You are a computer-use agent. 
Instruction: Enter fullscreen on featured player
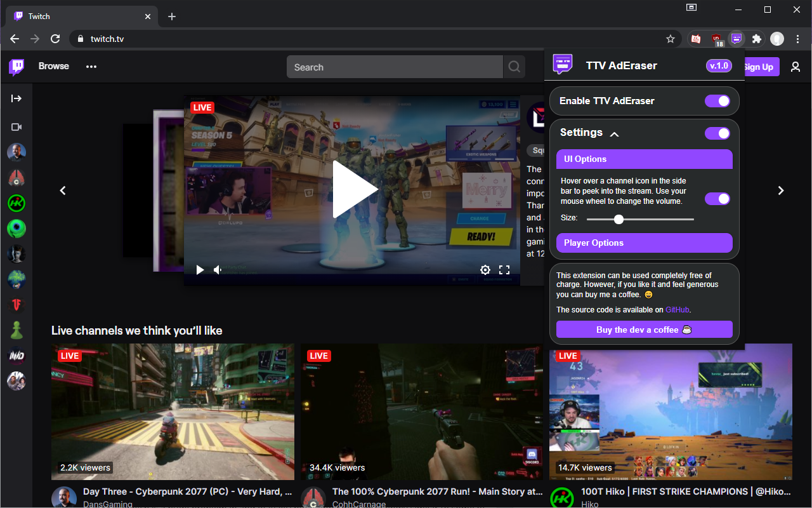click(x=504, y=270)
